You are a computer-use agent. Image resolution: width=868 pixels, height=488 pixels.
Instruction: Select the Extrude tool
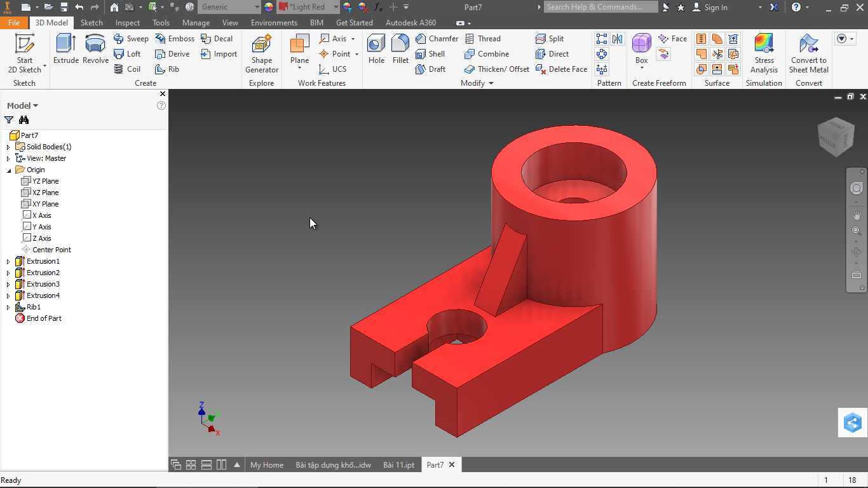[66, 50]
